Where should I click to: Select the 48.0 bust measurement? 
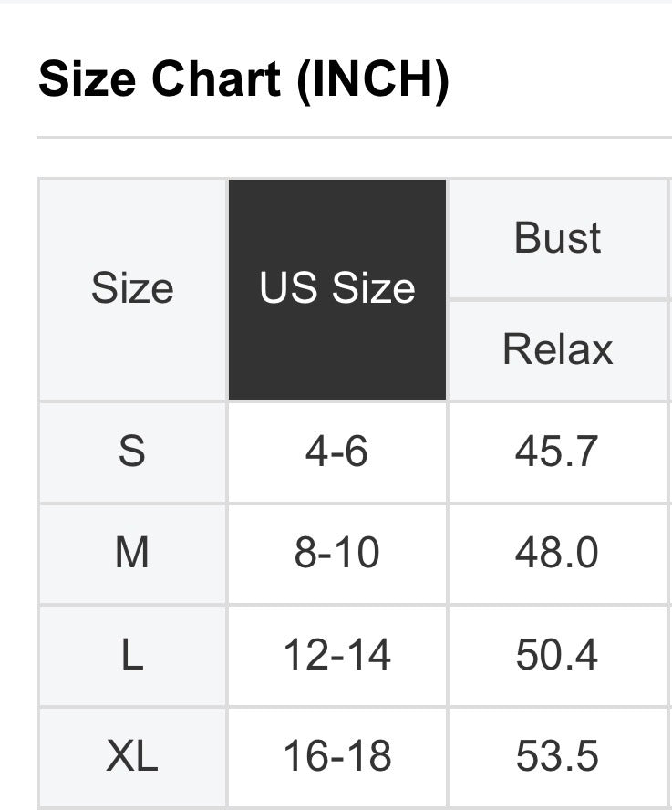click(557, 554)
